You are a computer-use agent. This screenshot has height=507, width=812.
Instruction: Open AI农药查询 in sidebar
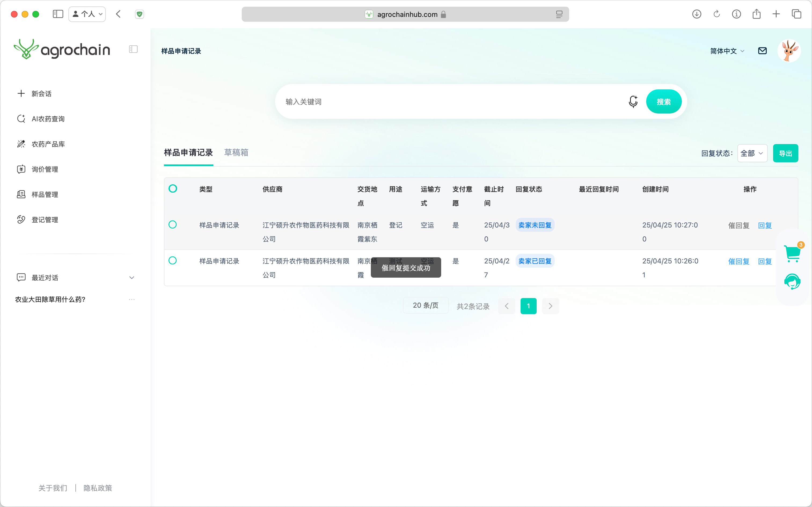coord(48,119)
